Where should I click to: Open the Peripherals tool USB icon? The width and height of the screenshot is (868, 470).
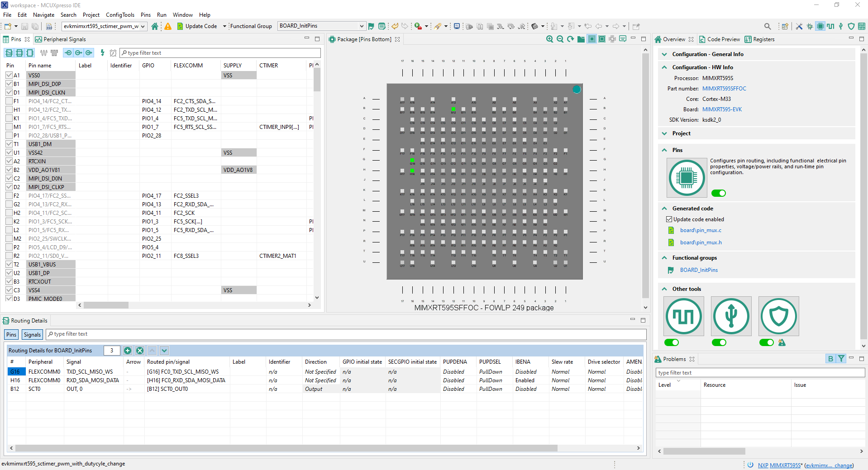click(x=731, y=316)
